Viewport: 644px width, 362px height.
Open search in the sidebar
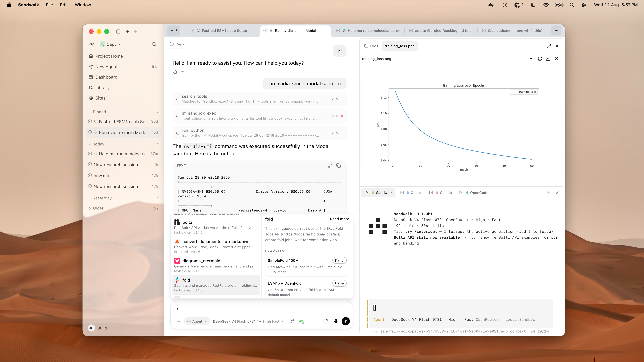tap(154, 44)
